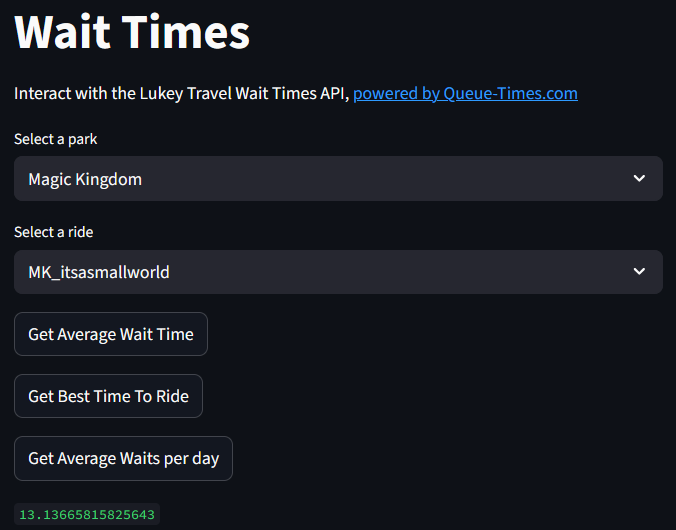The height and width of the screenshot is (530, 676).
Task: Click the Select a park label
Action: 56,139
